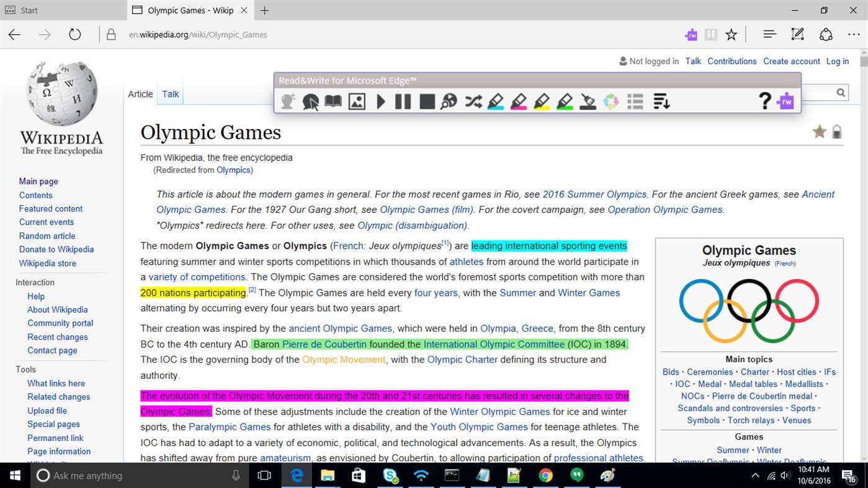Open the Vocabulary List icon
The image size is (868, 488).
click(x=635, y=101)
